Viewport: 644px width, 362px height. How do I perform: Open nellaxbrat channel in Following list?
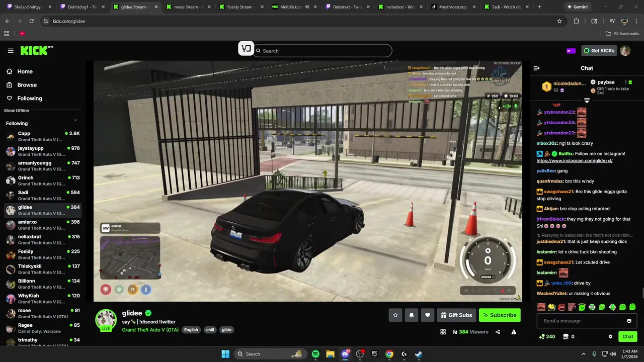click(x=43, y=240)
